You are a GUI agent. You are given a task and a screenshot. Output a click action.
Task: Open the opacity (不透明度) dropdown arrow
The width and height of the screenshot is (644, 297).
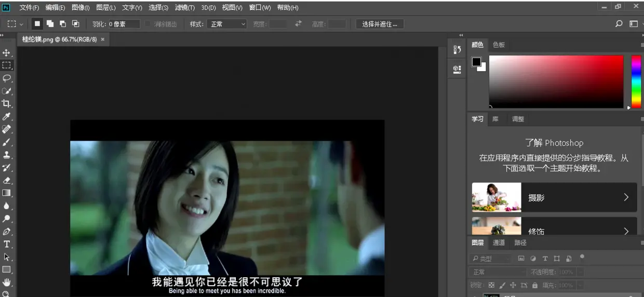click(581, 272)
